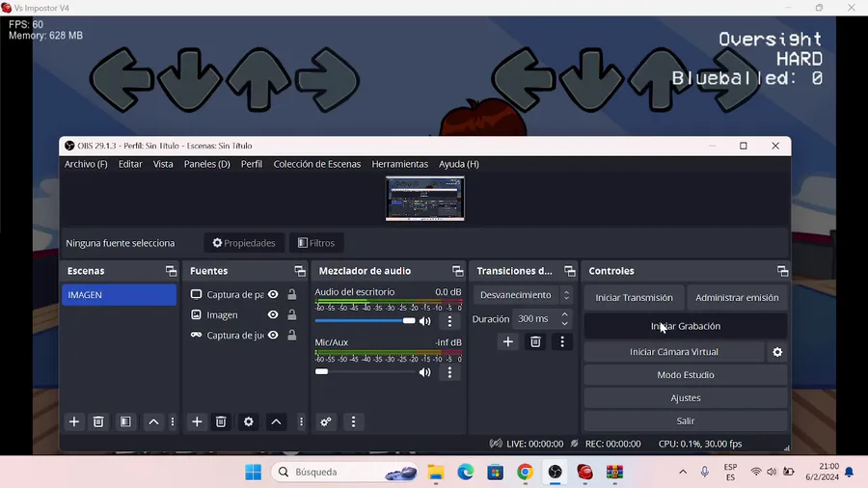The height and width of the screenshot is (488, 868).
Task: Open Ajustes settings button
Action: [686, 397]
